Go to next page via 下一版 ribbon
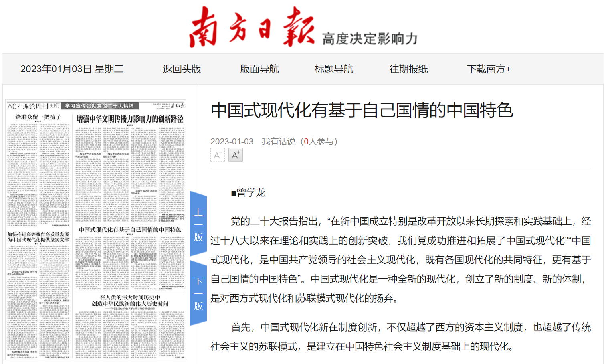This screenshot has width=604, height=364. click(x=198, y=289)
